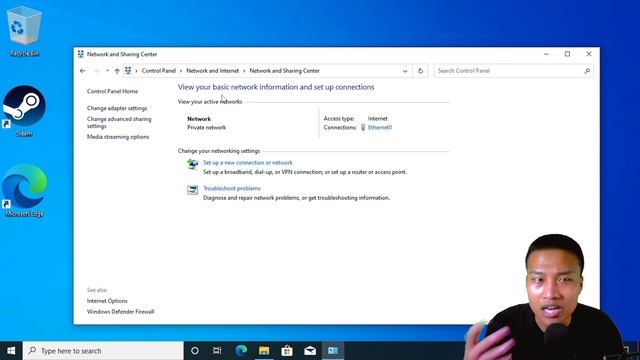Open the Recent locations dropdown arrow

point(107,71)
